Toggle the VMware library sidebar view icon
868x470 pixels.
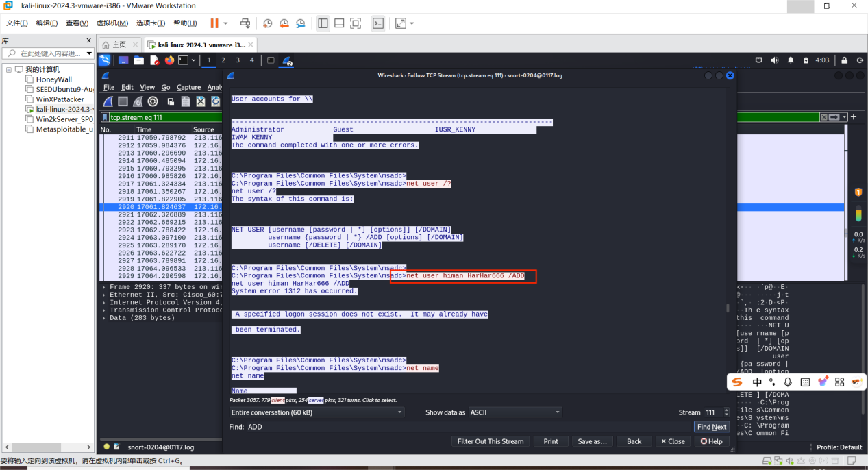(x=323, y=23)
